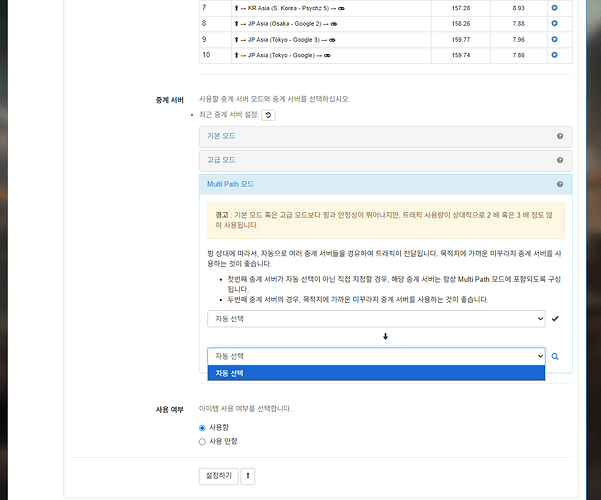The image size is (601, 500).
Task: Click value 8.93 in table
Action: click(x=519, y=8)
